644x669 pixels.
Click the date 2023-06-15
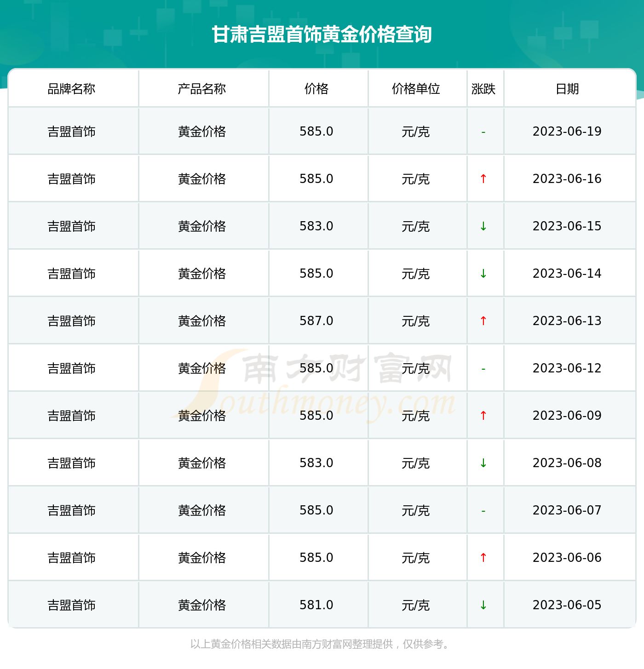click(x=567, y=226)
